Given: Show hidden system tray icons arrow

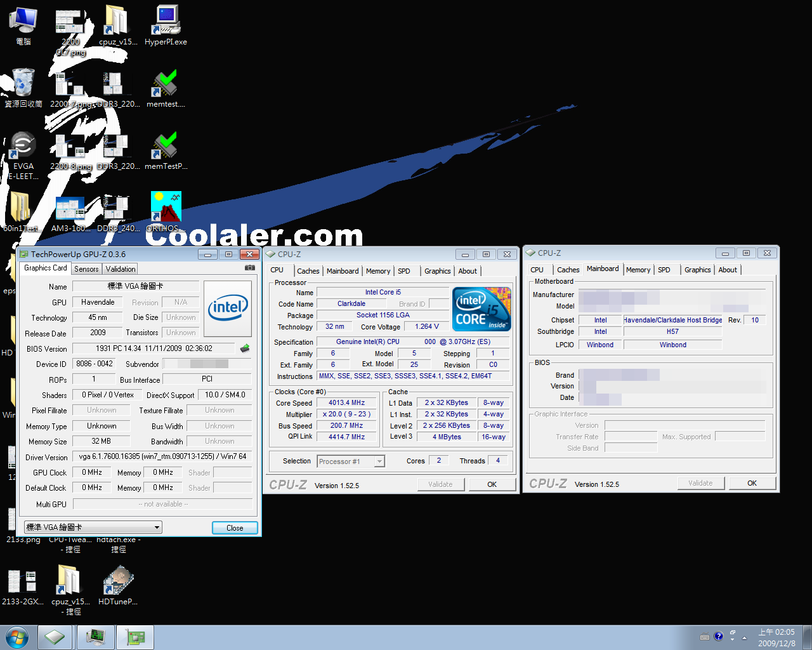Looking at the screenshot, I should [744, 637].
